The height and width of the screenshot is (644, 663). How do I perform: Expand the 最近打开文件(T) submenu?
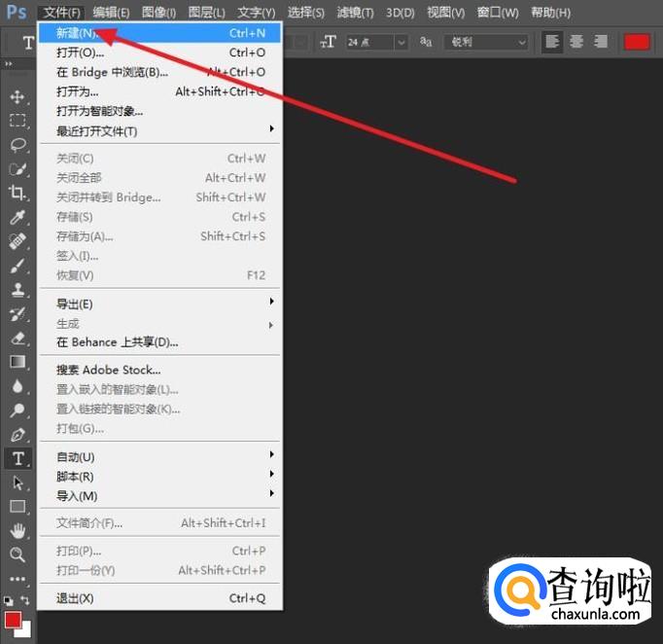point(160,130)
